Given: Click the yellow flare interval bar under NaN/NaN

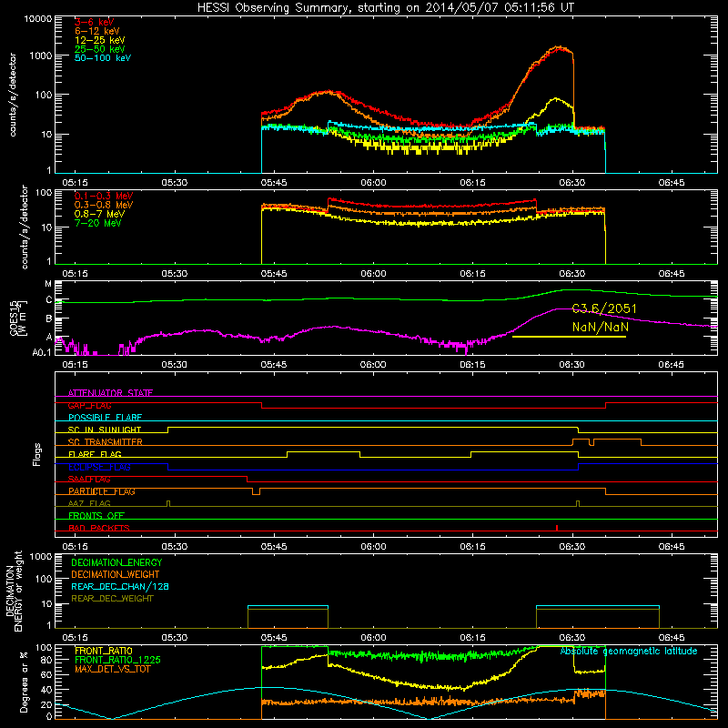Looking at the screenshot, I should [570, 337].
